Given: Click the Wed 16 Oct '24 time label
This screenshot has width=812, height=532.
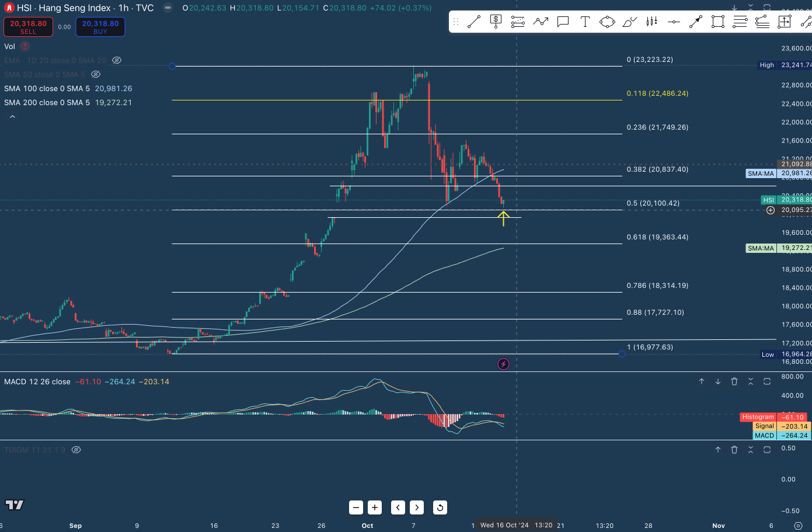Looking at the screenshot, I should (x=516, y=525).
